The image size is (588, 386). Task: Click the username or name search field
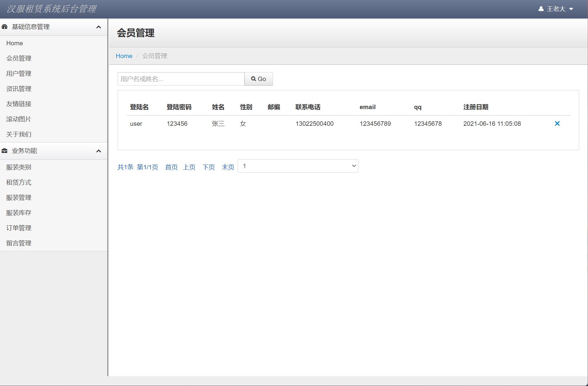(181, 79)
